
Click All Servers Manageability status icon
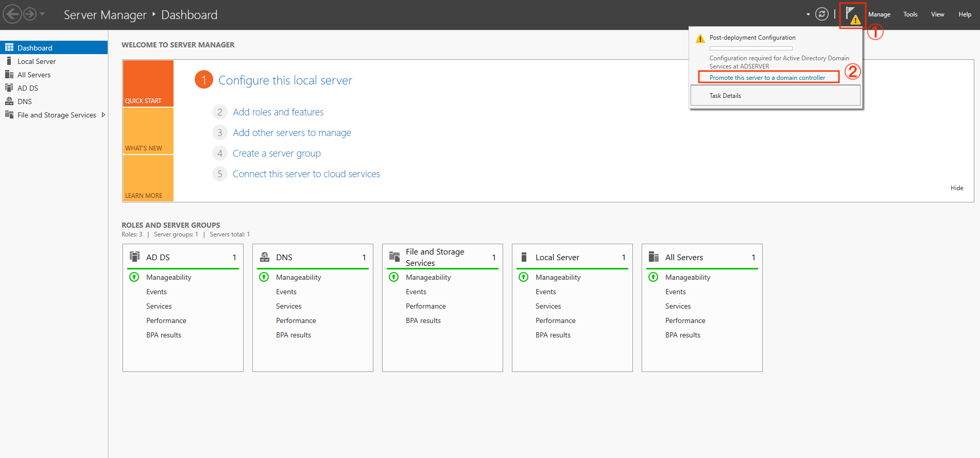(653, 277)
